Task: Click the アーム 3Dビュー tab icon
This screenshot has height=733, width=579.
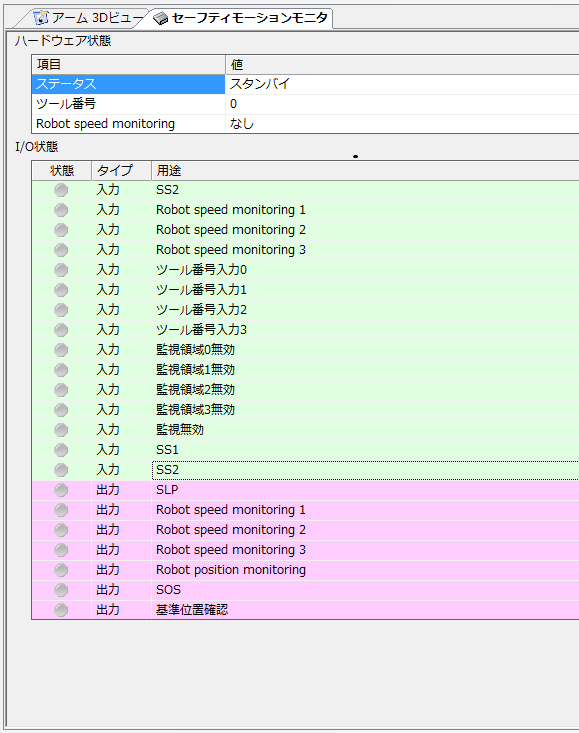Action: pos(41,18)
